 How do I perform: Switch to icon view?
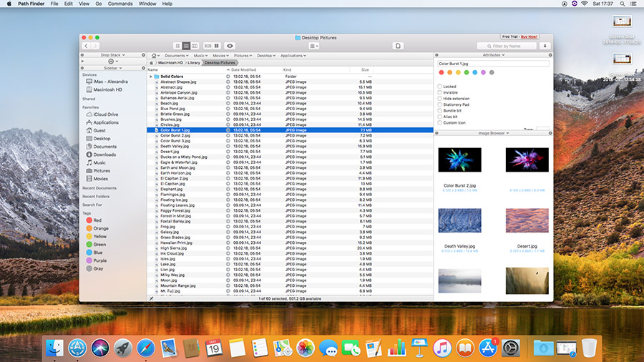(x=177, y=46)
